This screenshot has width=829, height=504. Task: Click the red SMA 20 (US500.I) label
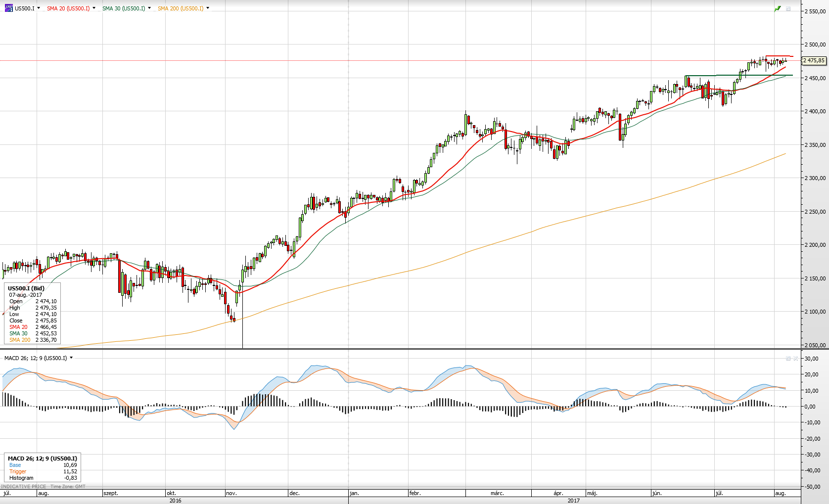[x=68, y=8]
